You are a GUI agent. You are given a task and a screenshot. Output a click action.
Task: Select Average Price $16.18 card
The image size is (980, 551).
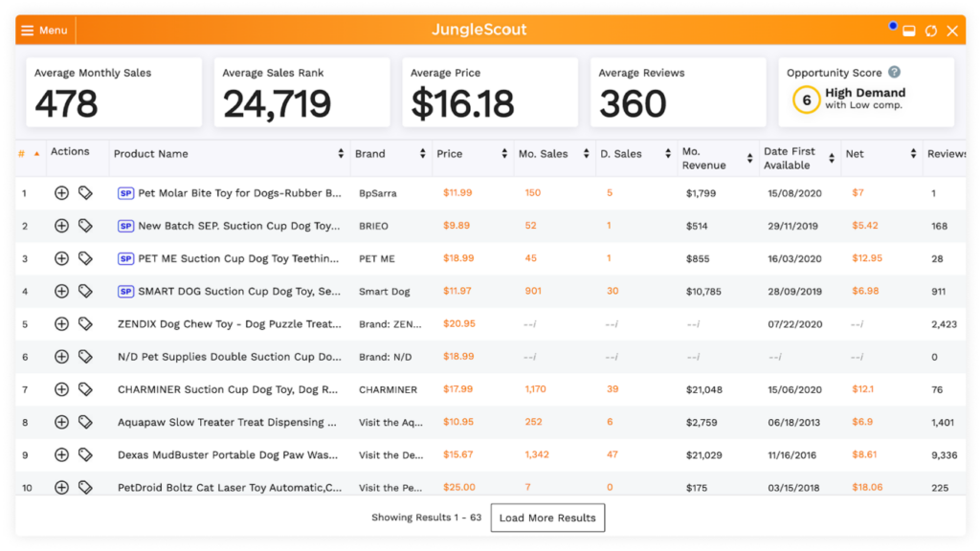tap(490, 93)
